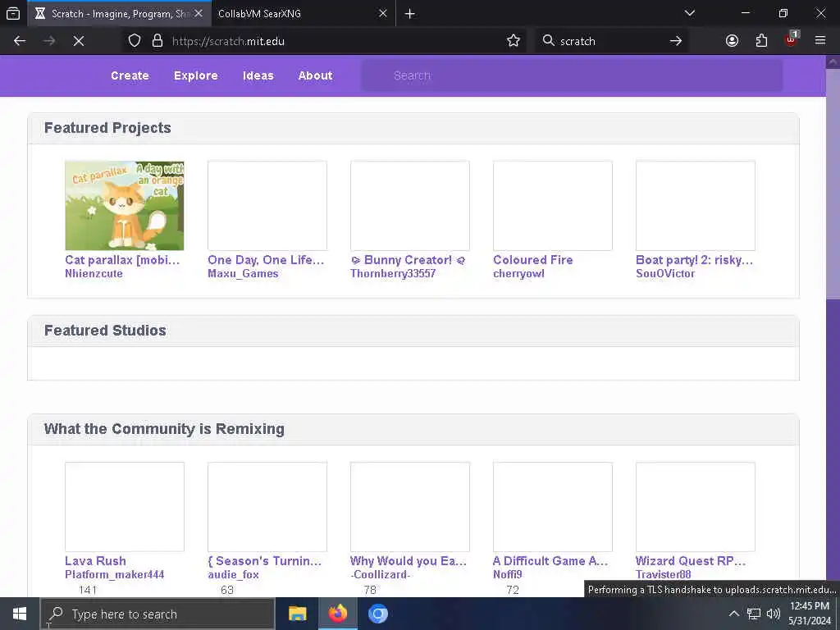The image size is (840, 630).
Task: Go back with the browser back arrow
Action: coord(20,41)
